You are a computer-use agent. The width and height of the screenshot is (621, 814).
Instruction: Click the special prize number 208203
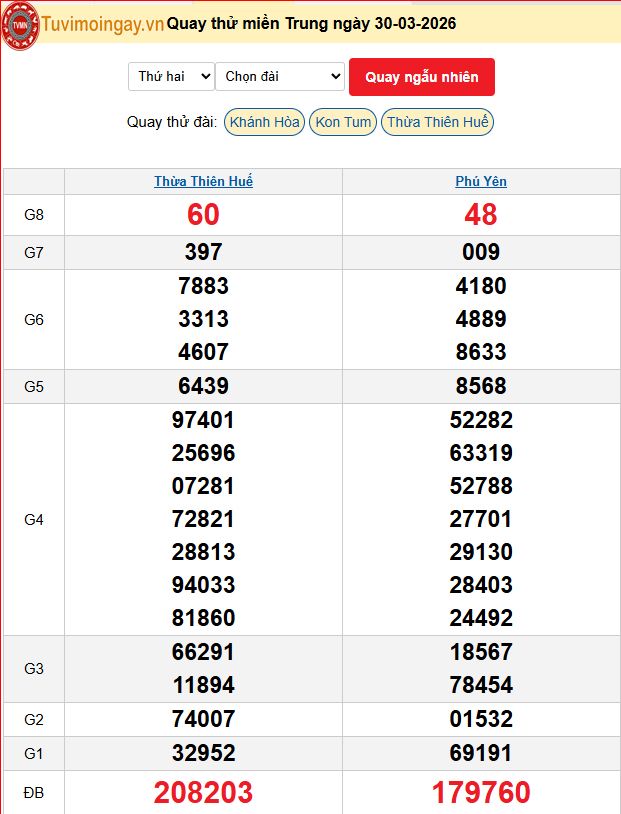point(203,793)
